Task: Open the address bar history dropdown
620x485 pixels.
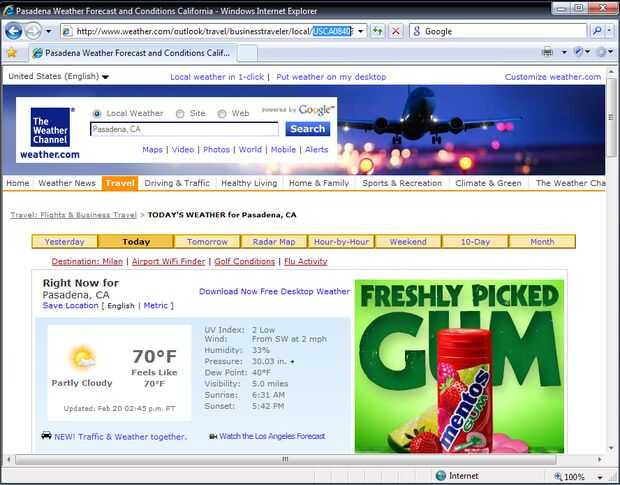Action: coord(361,31)
